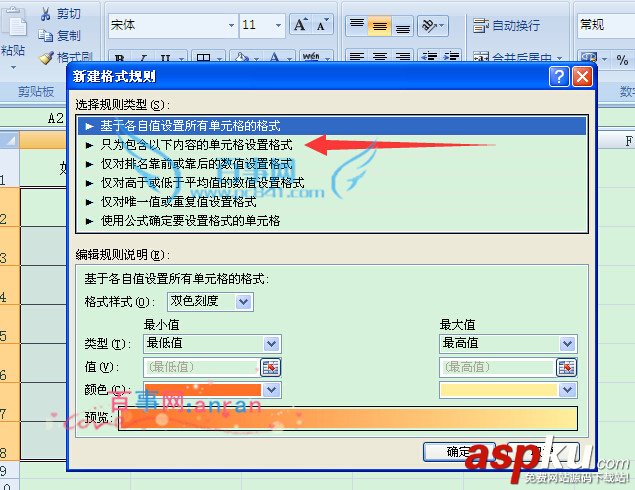Select row 6 header
The height and width of the screenshot is (490, 635).
tap(9, 363)
